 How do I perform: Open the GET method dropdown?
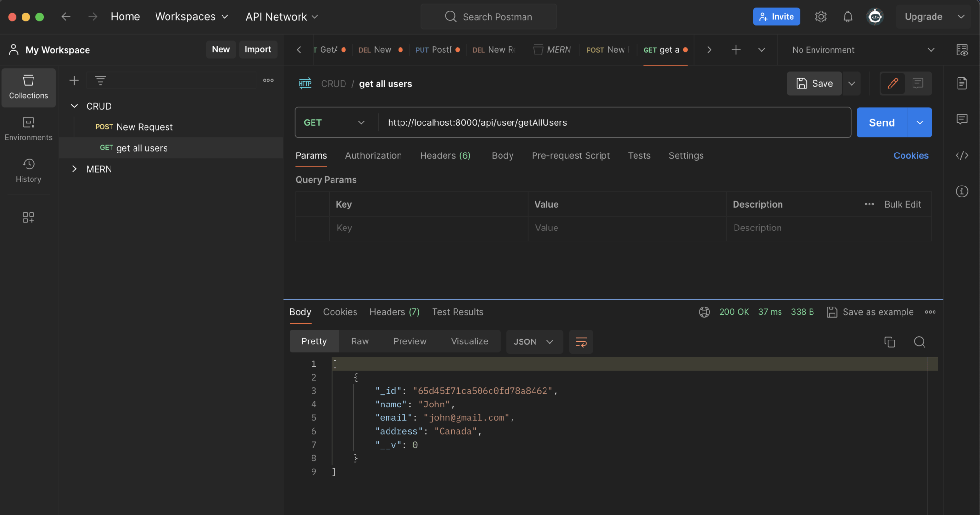tap(335, 122)
